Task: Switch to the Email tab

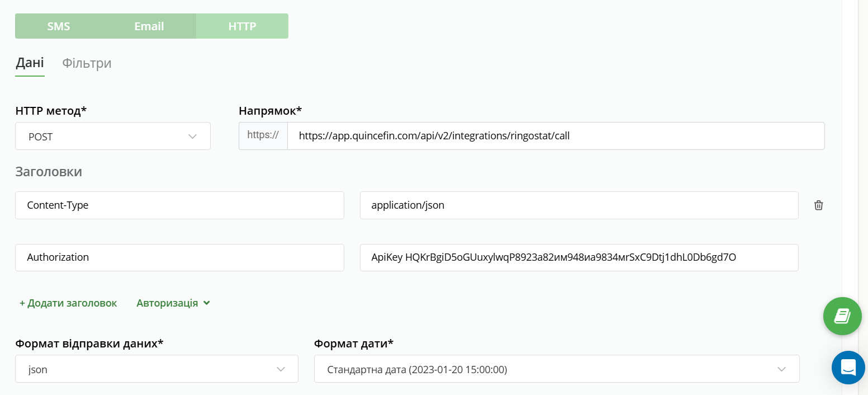Action: [149, 26]
